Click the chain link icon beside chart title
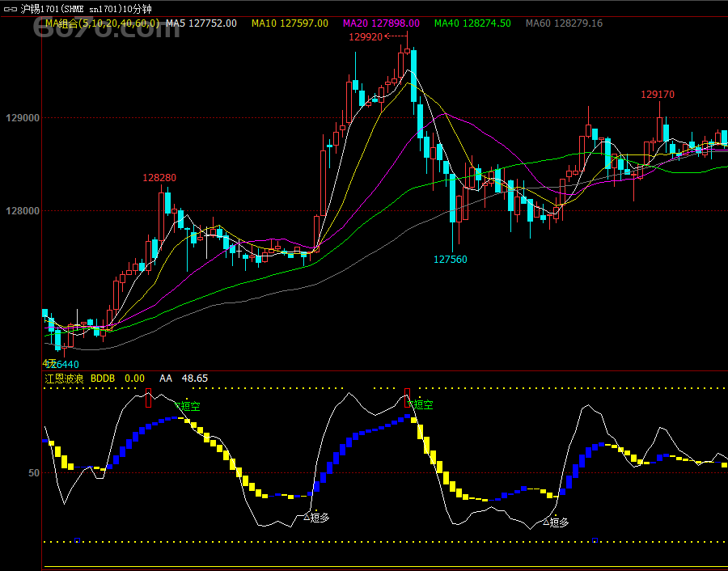The width and height of the screenshot is (728, 571). 11,9
